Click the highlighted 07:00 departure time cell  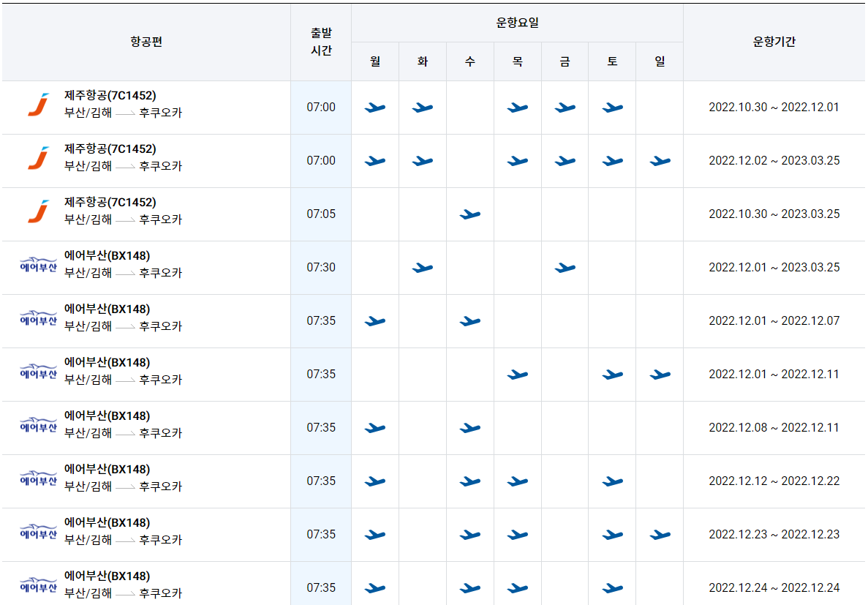pyautogui.click(x=320, y=107)
